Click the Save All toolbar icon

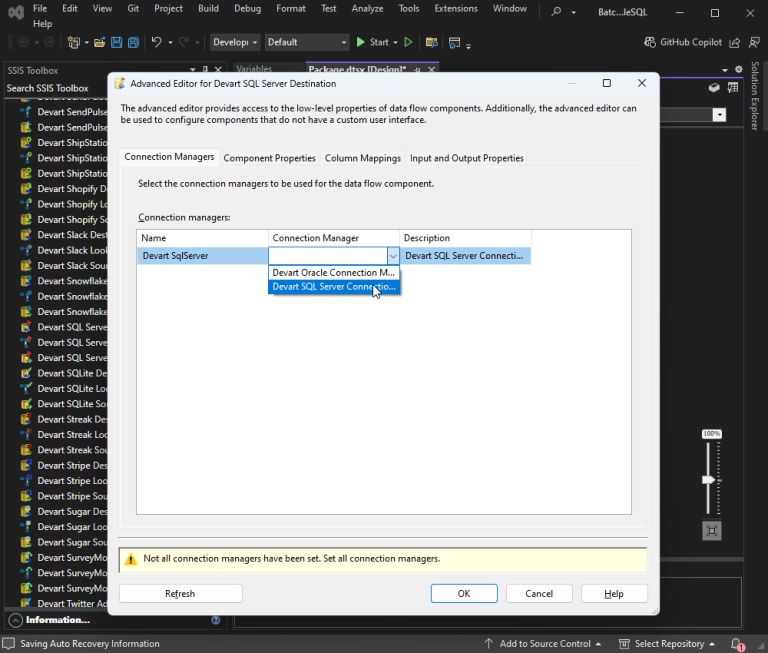[x=133, y=42]
